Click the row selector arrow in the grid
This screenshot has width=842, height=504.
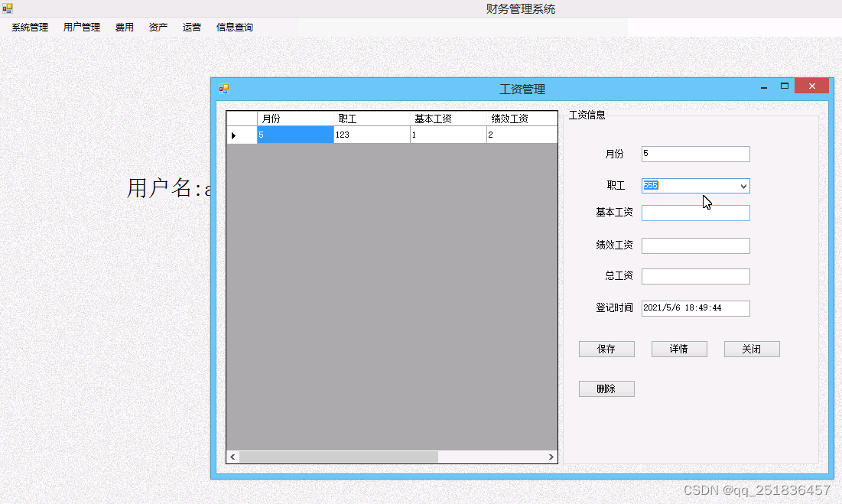point(232,135)
